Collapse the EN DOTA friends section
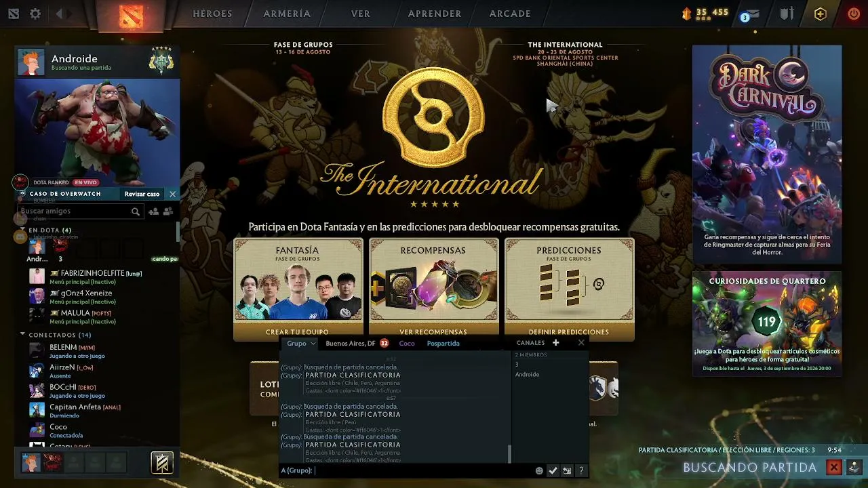This screenshot has height=488, width=868. (x=22, y=230)
